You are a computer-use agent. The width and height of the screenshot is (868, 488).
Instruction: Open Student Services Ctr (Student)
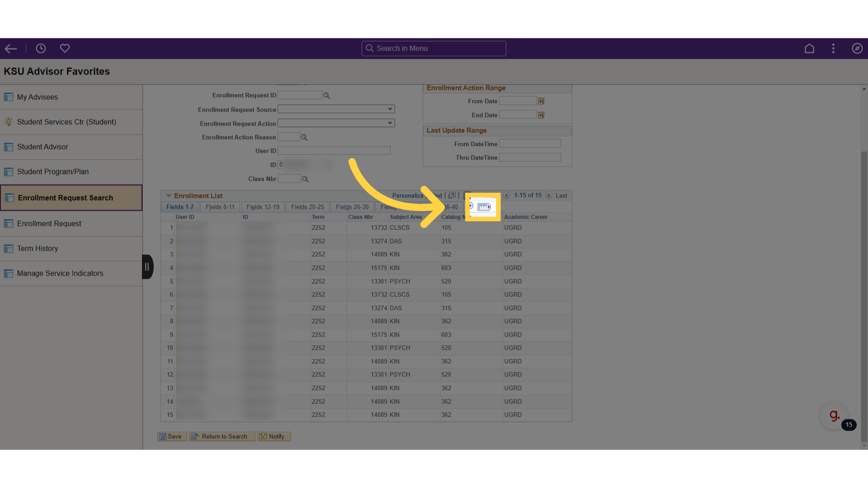71,122
